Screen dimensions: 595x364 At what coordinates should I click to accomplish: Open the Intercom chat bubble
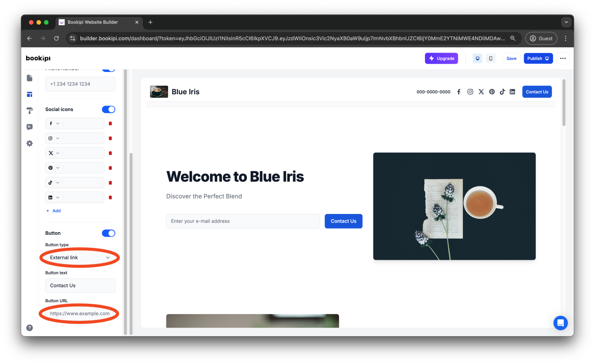coord(560,323)
